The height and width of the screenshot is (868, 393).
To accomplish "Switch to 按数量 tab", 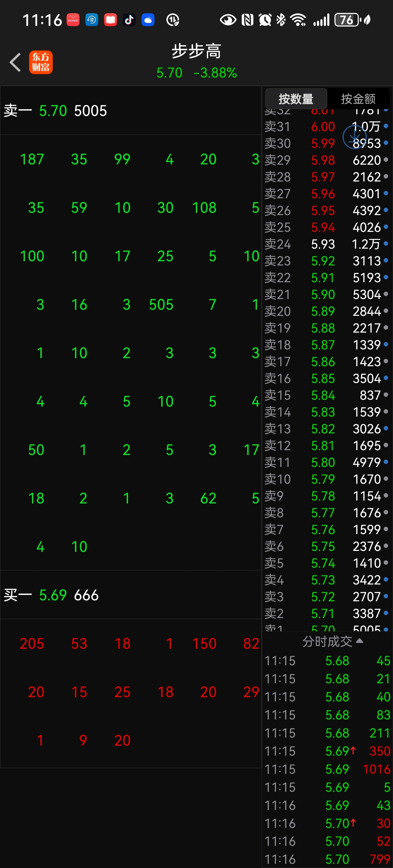I will (x=296, y=99).
